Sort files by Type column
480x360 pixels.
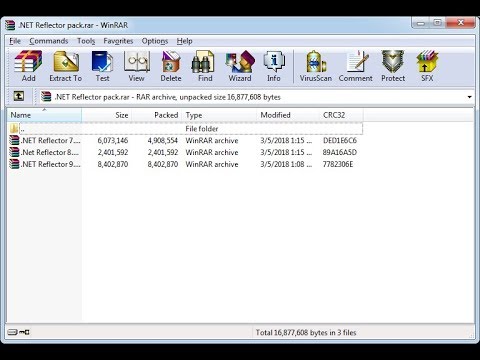219,115
